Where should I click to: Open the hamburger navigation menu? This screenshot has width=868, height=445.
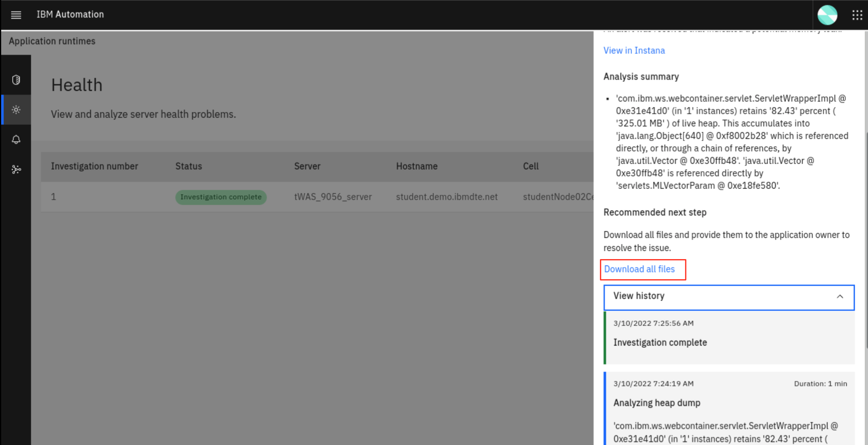point(16,15)
